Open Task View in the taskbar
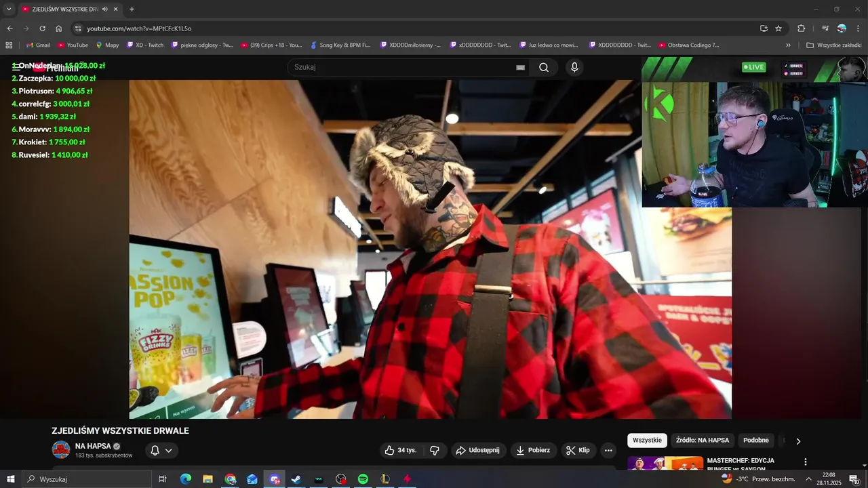Viewport: 868px width, 488px height. click(x=163, y=479)
